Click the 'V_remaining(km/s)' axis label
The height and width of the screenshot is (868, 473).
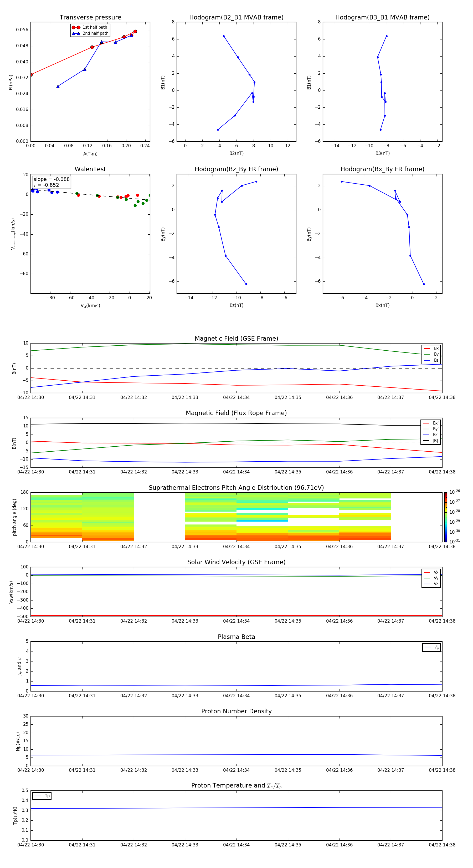tap(13, 234)
